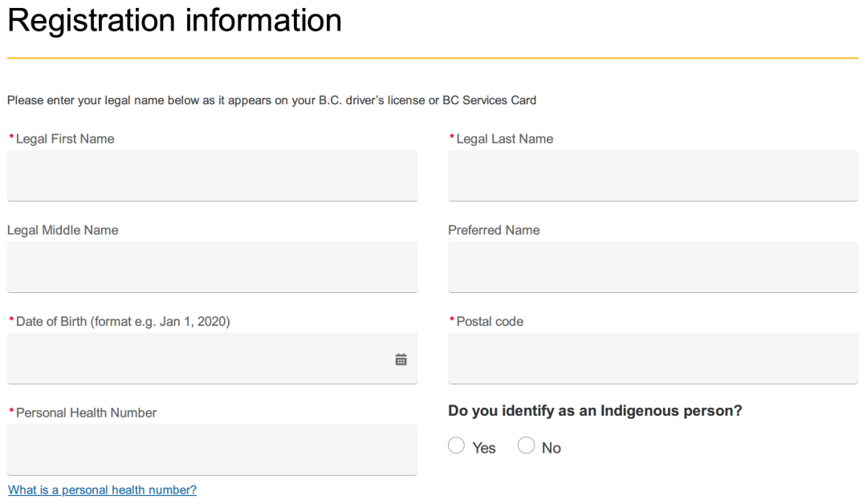The image size is (867, 504).
Task: Click the "Do you identify as an Indigenous person?" text
Action: pos(595,411)
